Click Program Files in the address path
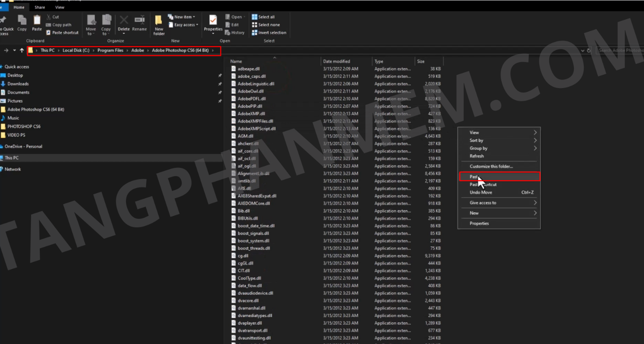Viewport: 644px width, 344px height. coord(110,50)
